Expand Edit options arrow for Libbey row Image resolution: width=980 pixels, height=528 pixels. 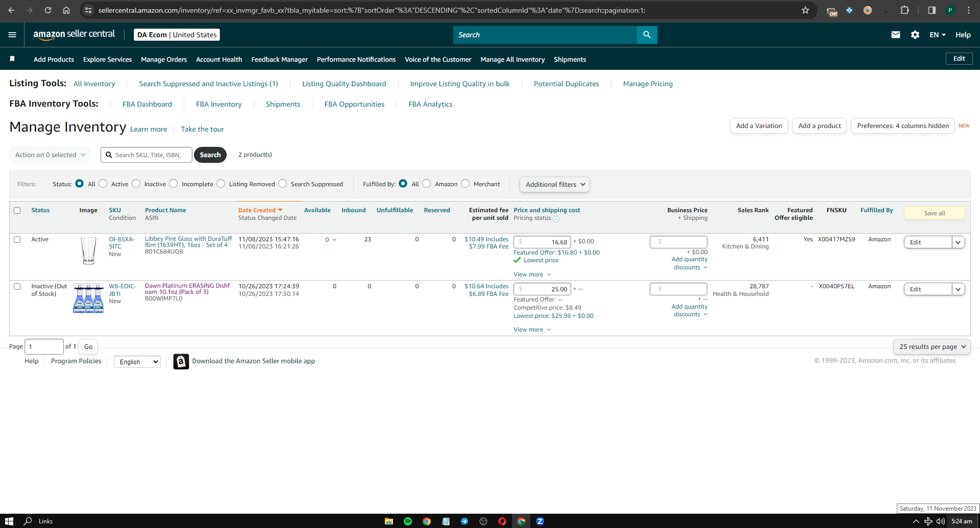pos(959,242)
